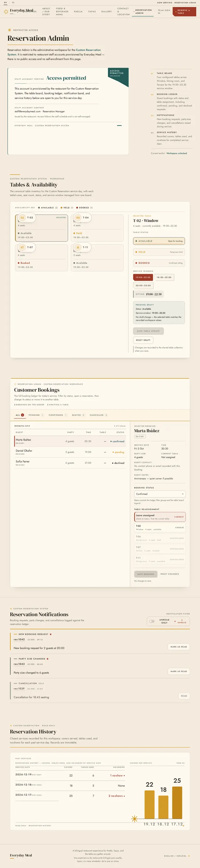Follow the Custom Reservation System link
Screen dimensions: 200x868
pyautogui.click(x=54, y=52)
